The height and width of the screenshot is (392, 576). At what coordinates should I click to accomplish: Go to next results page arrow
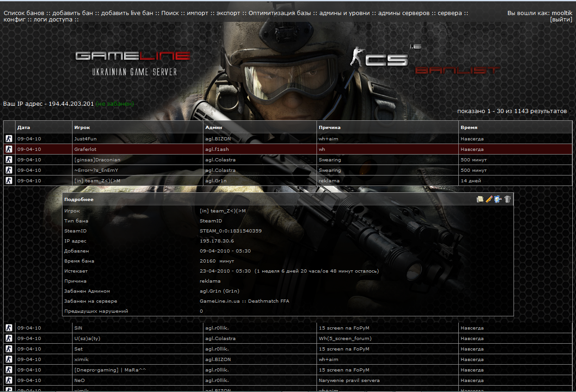[x=571, y=111]
